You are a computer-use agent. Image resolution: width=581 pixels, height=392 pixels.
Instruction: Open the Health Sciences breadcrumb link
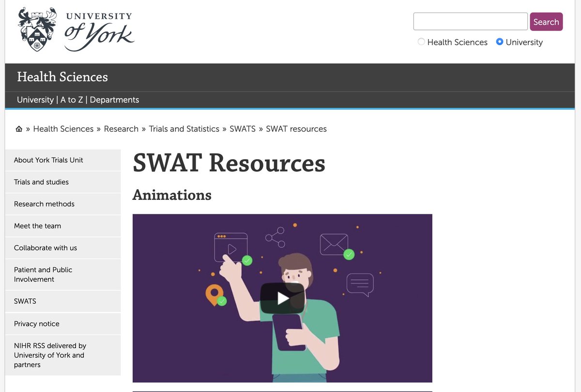coord(63,129)
